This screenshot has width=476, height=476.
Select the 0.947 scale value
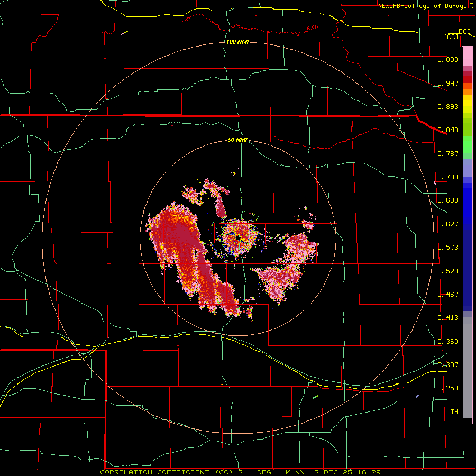[x=448, y=83]
